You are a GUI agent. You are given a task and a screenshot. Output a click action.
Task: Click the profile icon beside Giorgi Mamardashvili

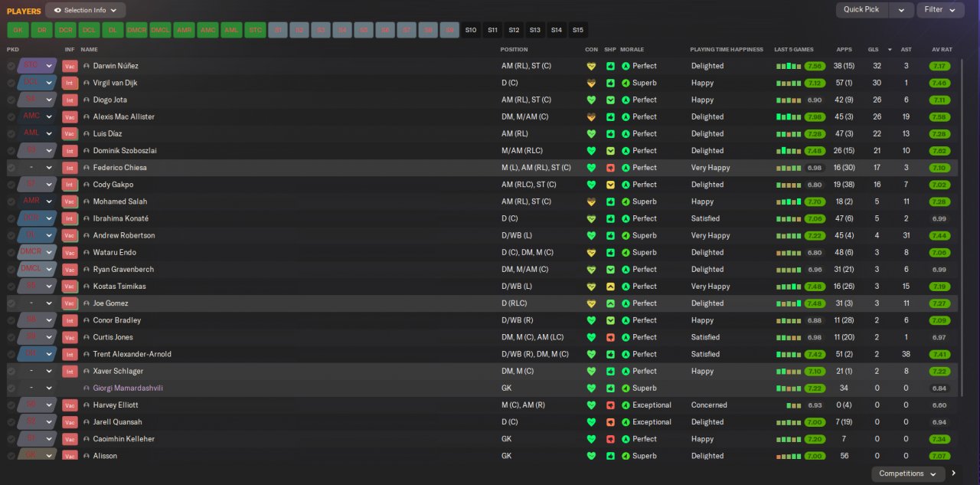87,388
